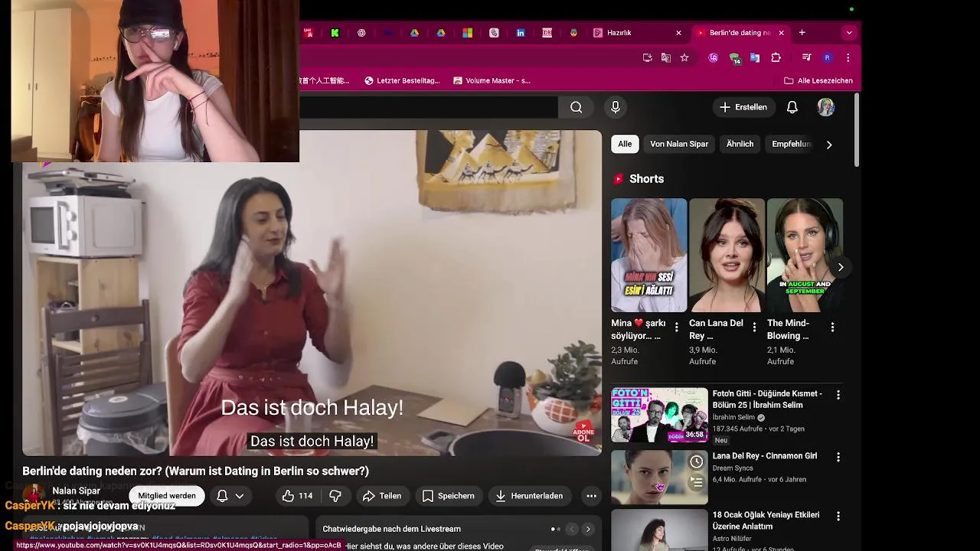Viewport: 980px width, 551px height.
Task: Open the Alle Lesezeichen folder
Action: 818,80
